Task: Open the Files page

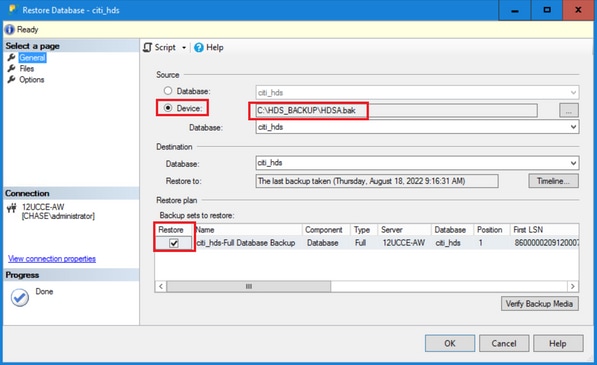Action: pyautogui.click(x=27, y=69)
